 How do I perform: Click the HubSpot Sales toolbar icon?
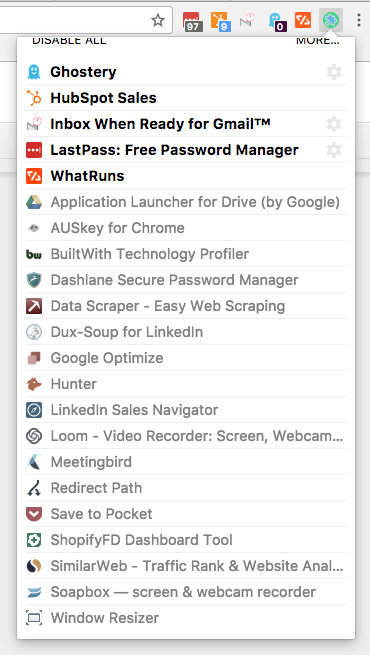tap(220, 21)
